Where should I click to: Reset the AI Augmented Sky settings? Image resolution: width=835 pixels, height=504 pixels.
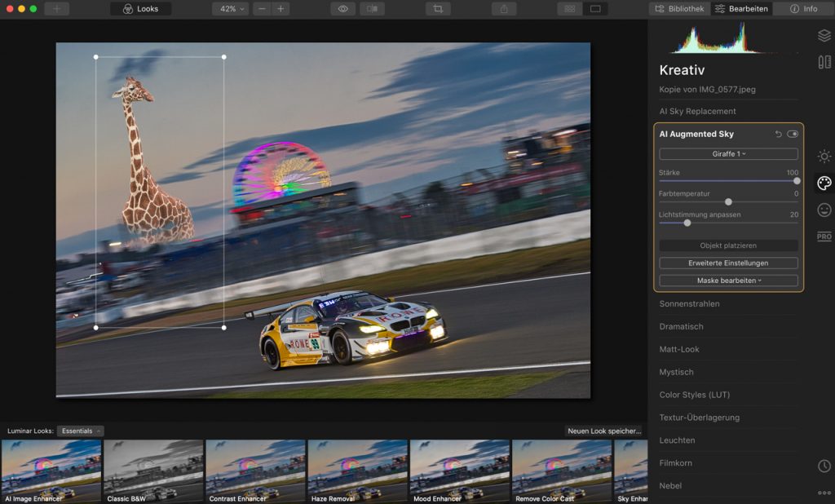point(778,134)
